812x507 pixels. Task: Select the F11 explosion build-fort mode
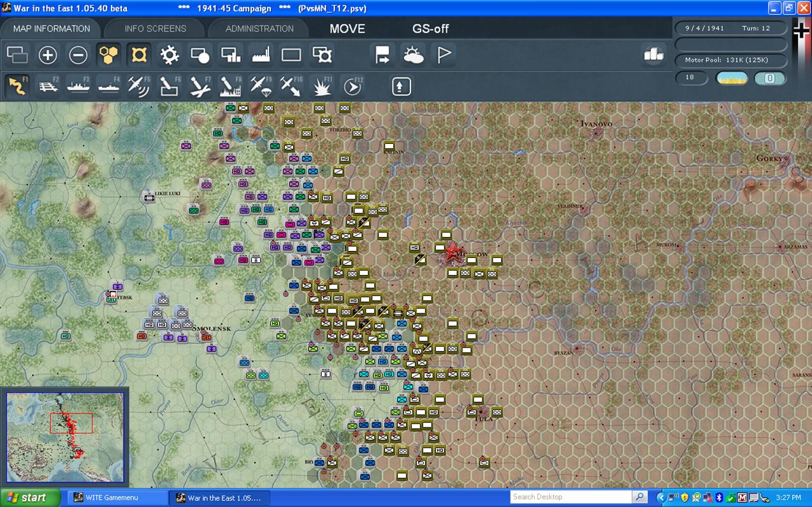[322, 86]
